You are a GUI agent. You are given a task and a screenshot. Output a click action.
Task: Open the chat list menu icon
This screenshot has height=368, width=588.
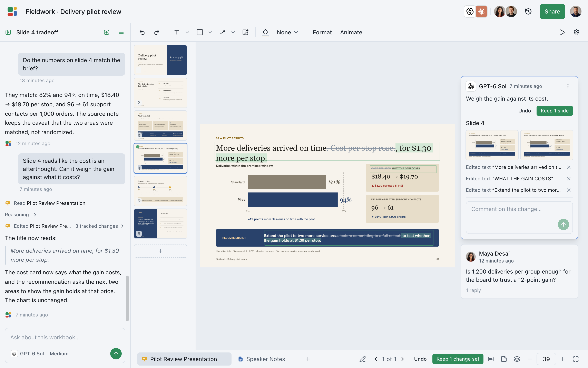pyautogui.click(x=121, y=32)
